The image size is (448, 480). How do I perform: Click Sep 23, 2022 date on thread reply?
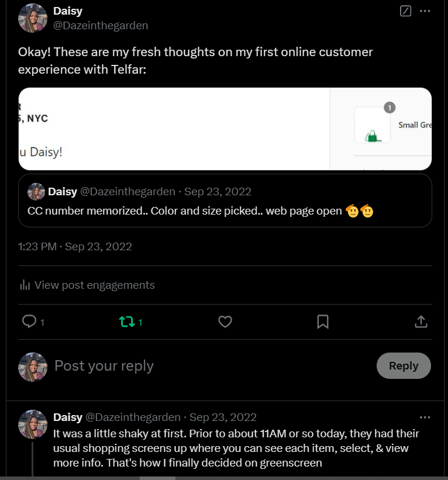click(223, 417)
